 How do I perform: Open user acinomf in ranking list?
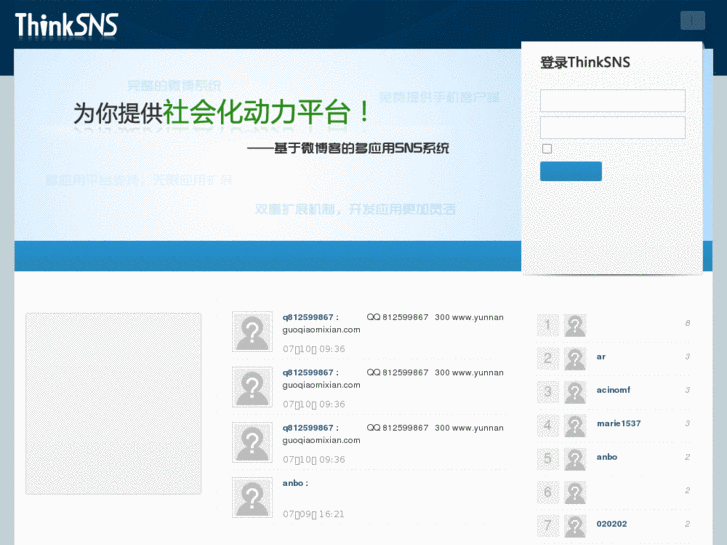613,390
